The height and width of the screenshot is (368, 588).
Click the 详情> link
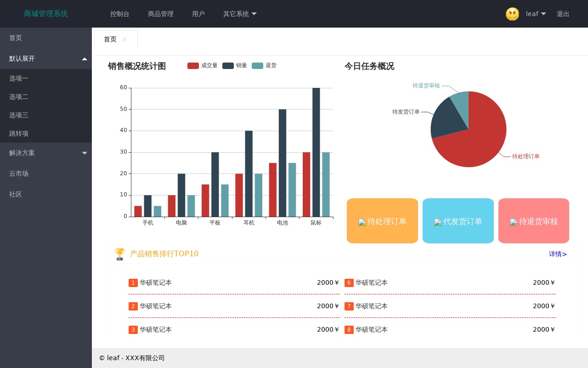558,254
